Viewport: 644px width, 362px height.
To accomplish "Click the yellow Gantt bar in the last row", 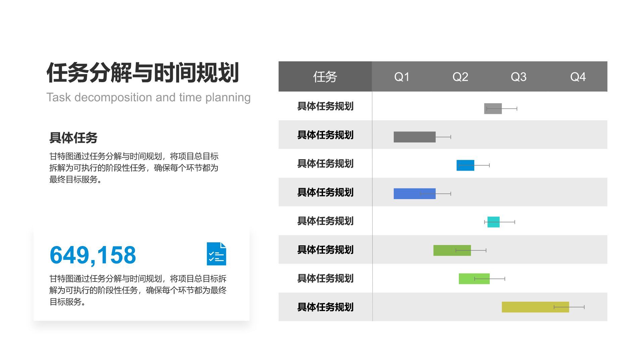I will click(535, 307).
